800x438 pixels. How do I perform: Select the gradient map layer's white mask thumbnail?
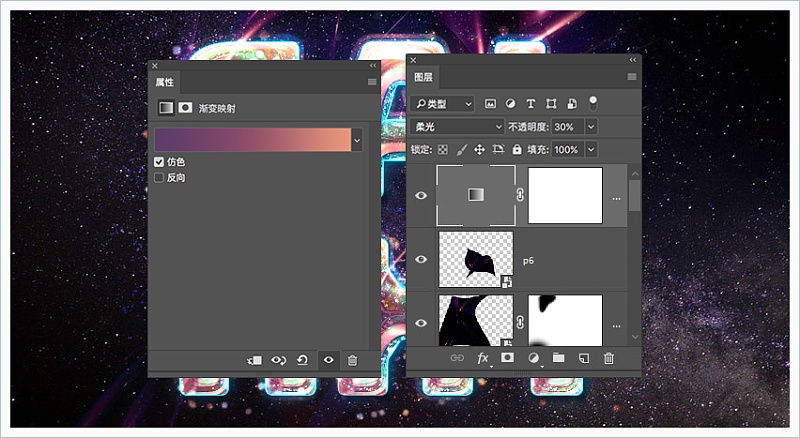[x=565, y=195]
